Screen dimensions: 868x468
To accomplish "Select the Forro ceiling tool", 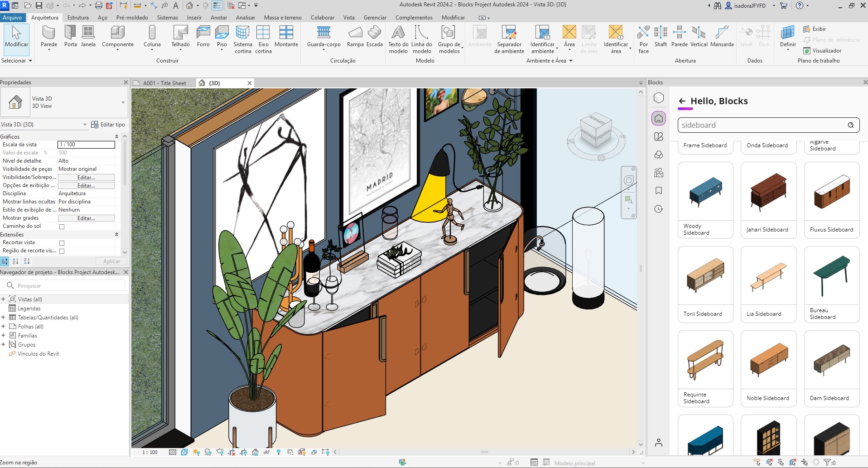I will [203, 36].
